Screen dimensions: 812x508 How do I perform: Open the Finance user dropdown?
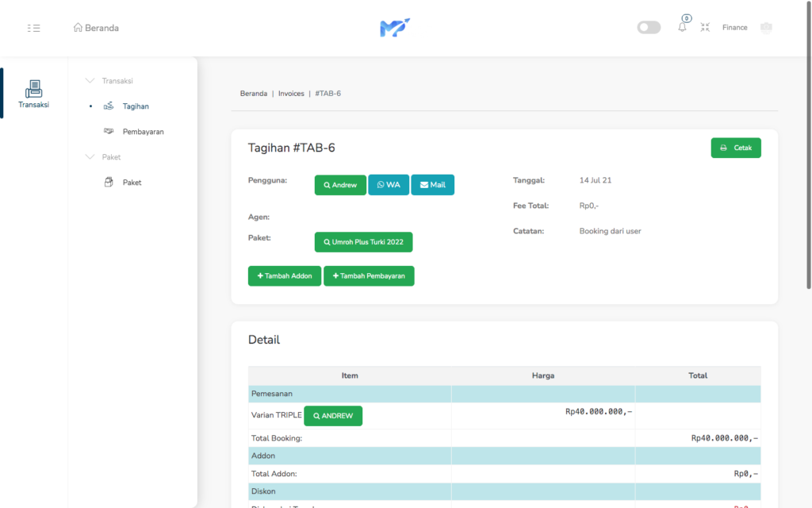click(x=734, y=28)
